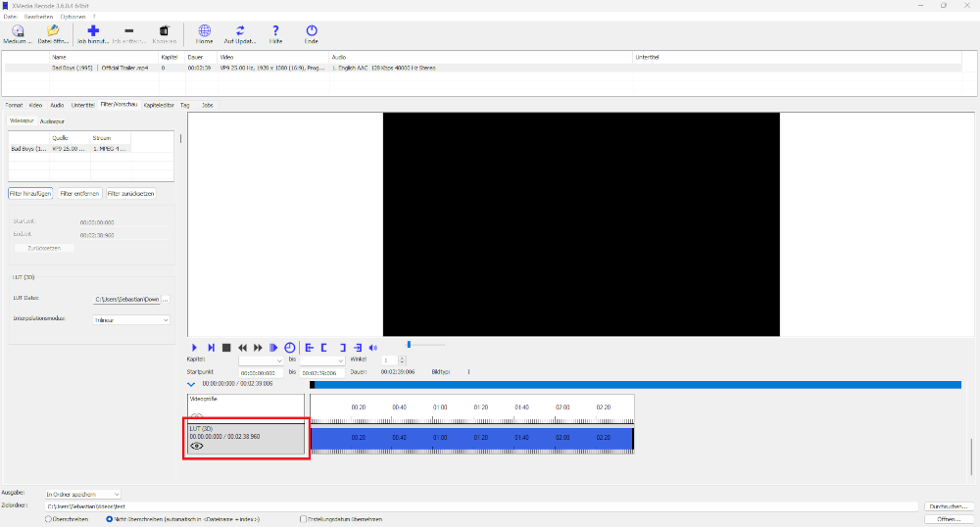Click the Filter zurücksetzen button
This screenshot has height=527, width=980.
[130, 194]
